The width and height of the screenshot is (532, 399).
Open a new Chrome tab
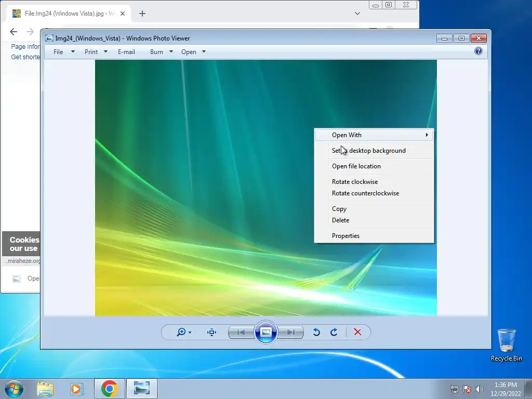[142, 14]
